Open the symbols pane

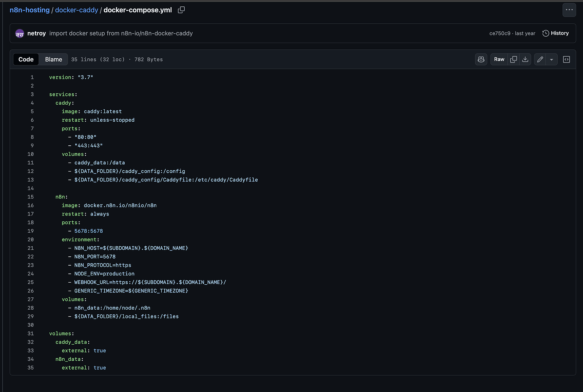(567, 59)
